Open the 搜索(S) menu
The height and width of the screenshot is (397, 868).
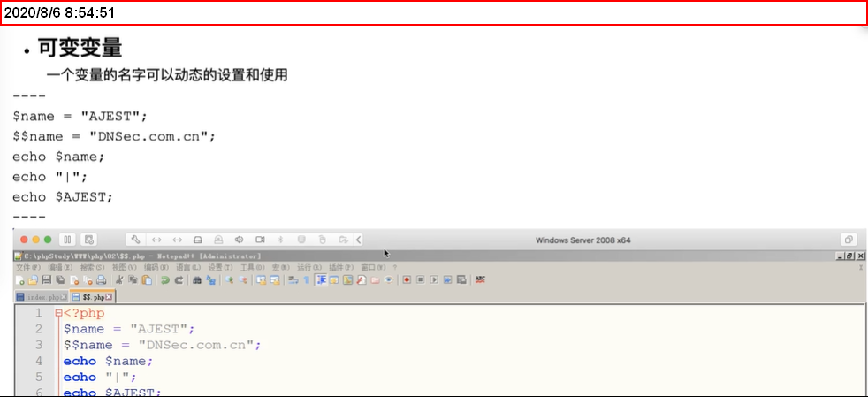(x=92, y=267)
